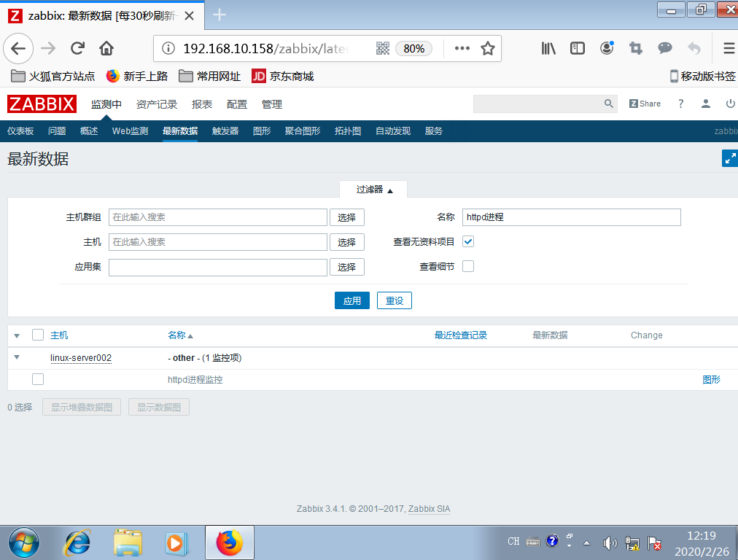This screenshot has width=738, height=560.
Task: Close the zabbix browser tab
Action: tap(189, 16)
